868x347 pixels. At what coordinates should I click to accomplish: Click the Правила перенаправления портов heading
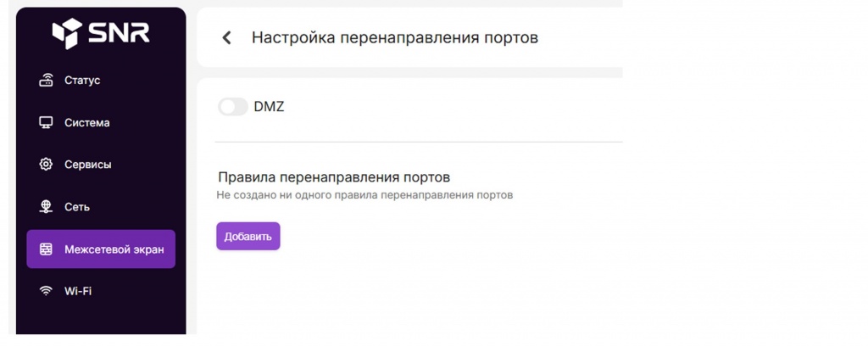click(333, 177)
